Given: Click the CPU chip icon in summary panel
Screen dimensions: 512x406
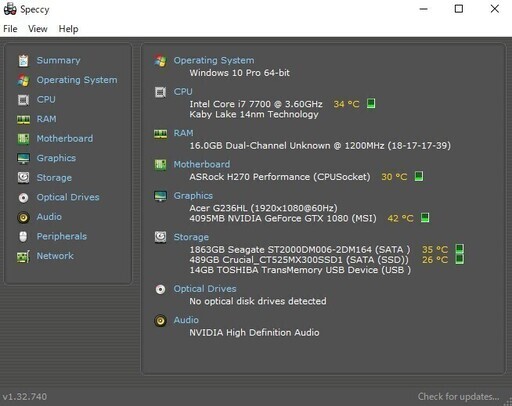Looking at the screenshot, I should pos(160,92).
